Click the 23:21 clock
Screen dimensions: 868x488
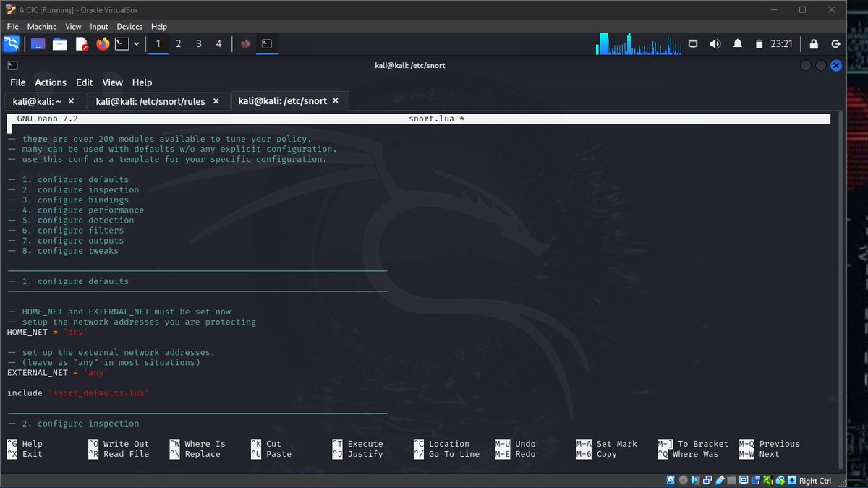point(781,44)
